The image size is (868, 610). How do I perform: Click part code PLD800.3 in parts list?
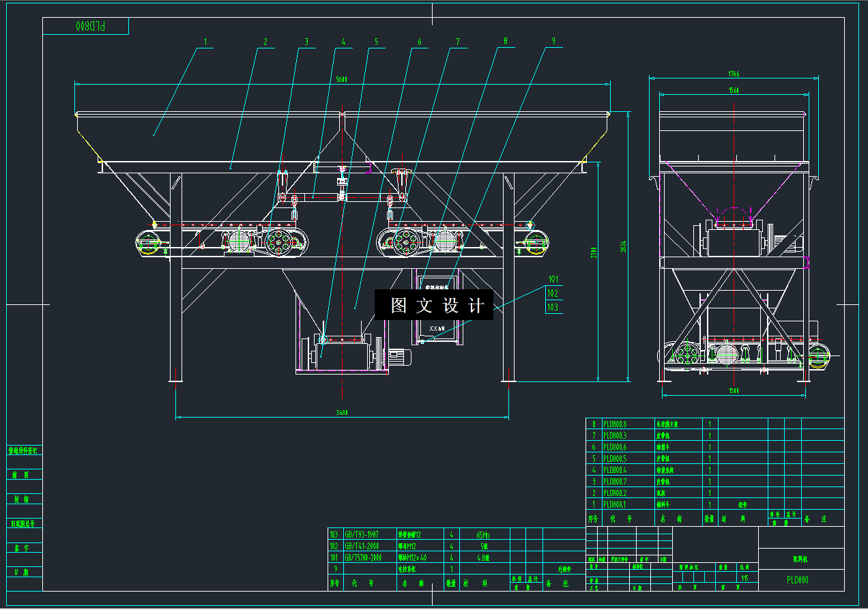615,435
